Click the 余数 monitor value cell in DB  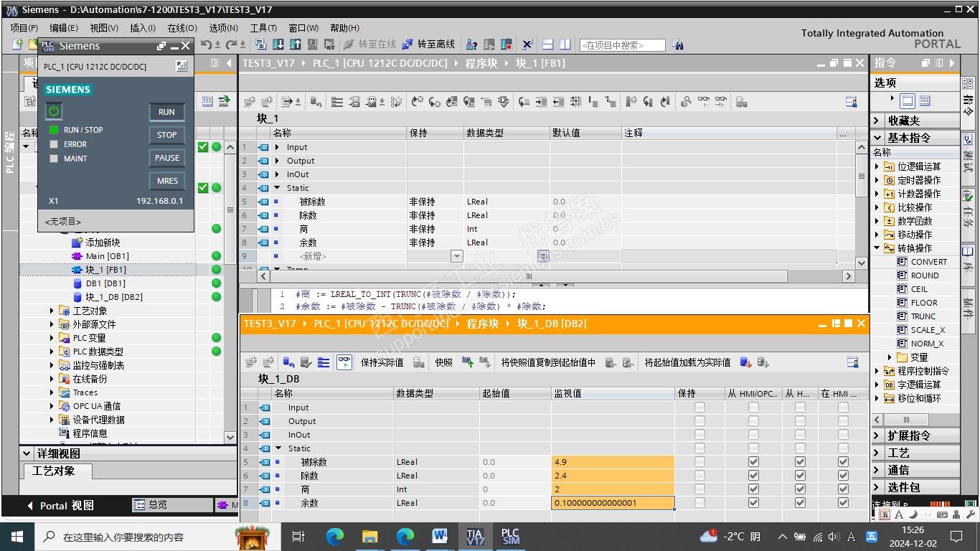tap(613, 503)
